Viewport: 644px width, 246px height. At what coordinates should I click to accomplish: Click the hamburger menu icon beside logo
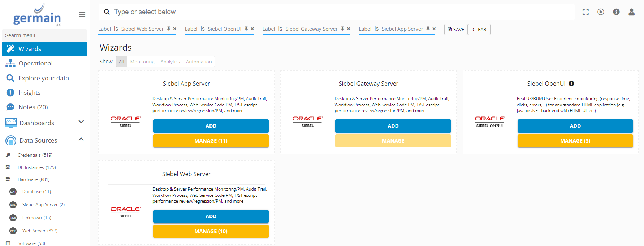[82, 14]
